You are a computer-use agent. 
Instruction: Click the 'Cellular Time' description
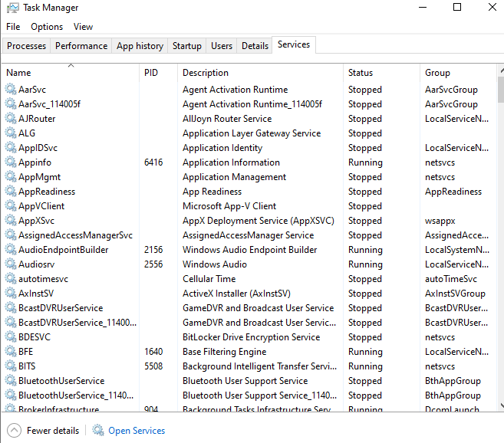pyautogui.click(x=209, y=279)
